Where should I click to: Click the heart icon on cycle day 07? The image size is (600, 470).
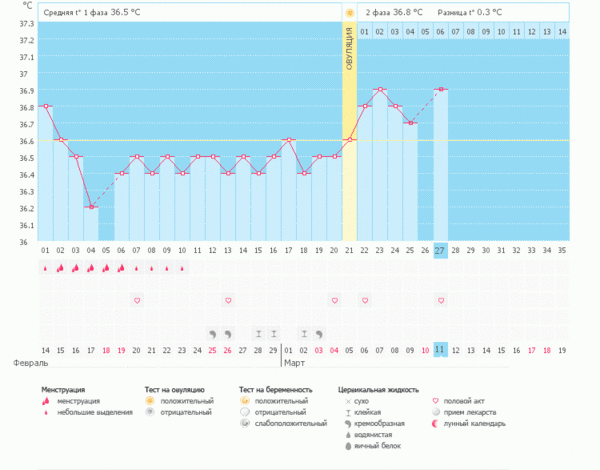pos(137,300)
